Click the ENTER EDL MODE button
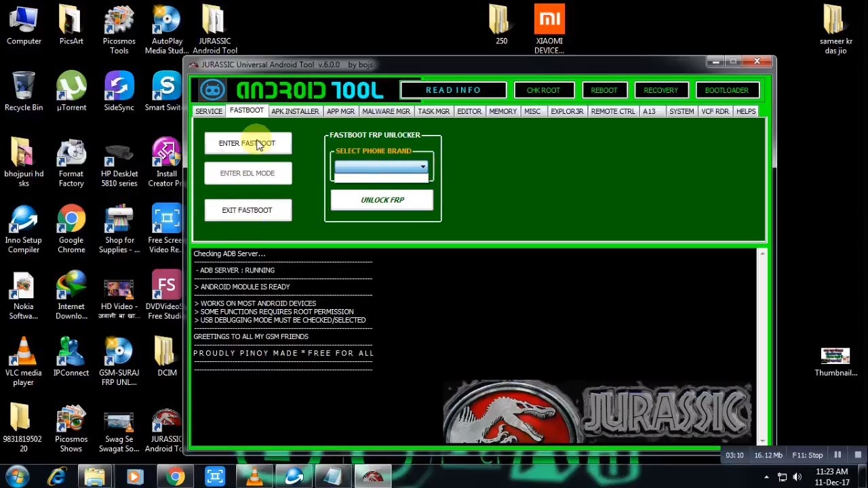 pyautogui.click(x=248, y=174)
